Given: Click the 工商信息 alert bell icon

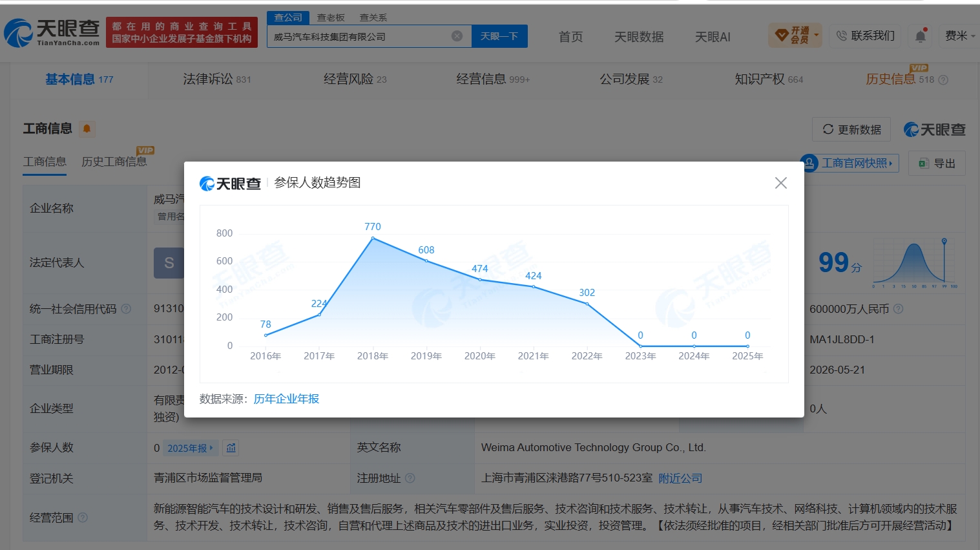Looking at the screenshot, I should [87, 129].
